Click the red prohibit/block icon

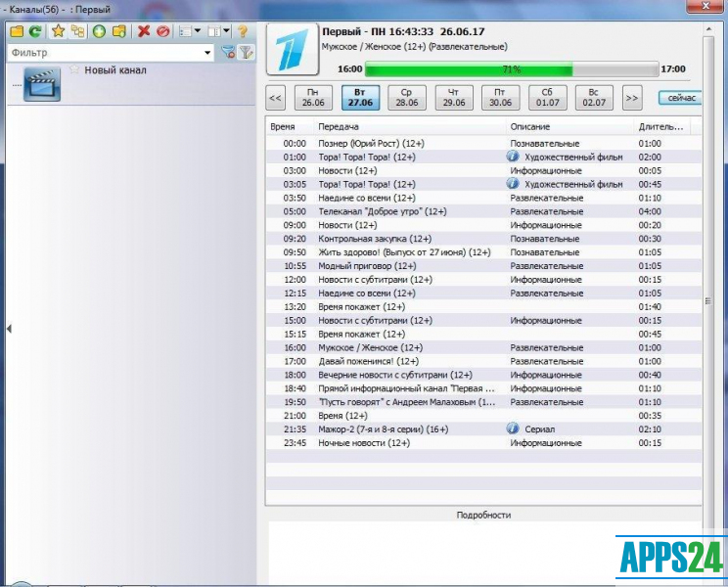pyautogui.click(x=163, y=31)
